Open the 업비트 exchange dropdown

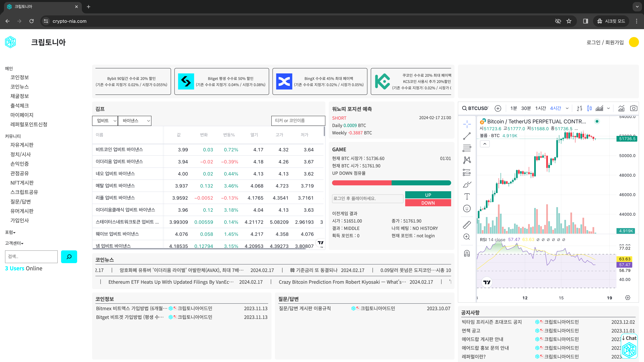105,120
